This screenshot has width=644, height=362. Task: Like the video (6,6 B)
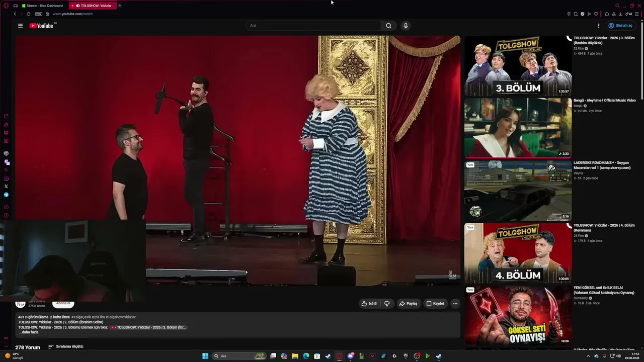(x=369, y=304)
